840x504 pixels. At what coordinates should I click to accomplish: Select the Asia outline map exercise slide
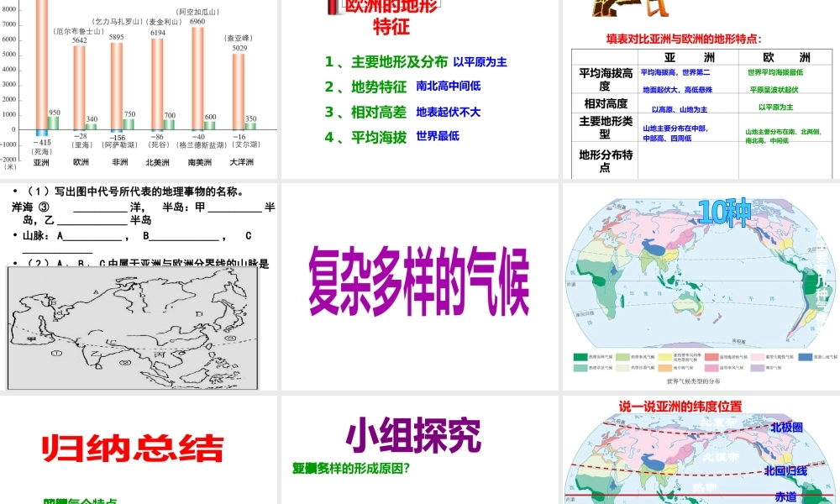pos(139,286)
